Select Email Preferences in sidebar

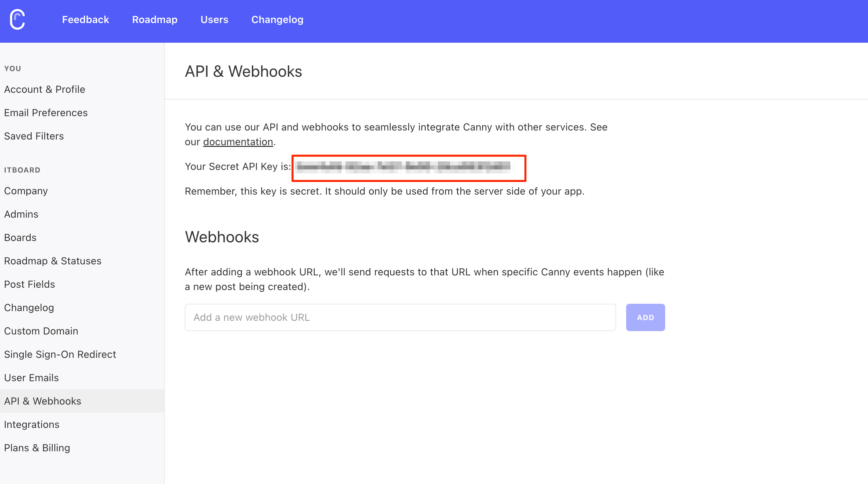(46, 112)
